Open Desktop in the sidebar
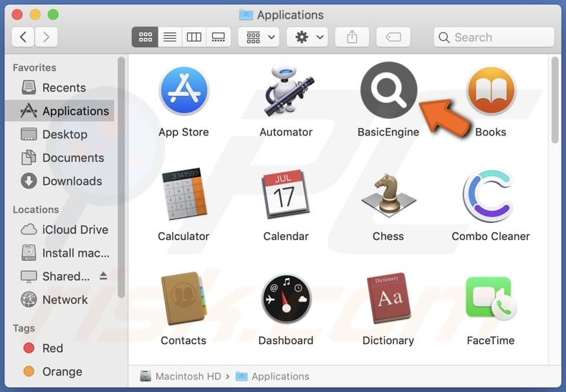The height and width of the screenshot is (392, 566). (59, 134)
